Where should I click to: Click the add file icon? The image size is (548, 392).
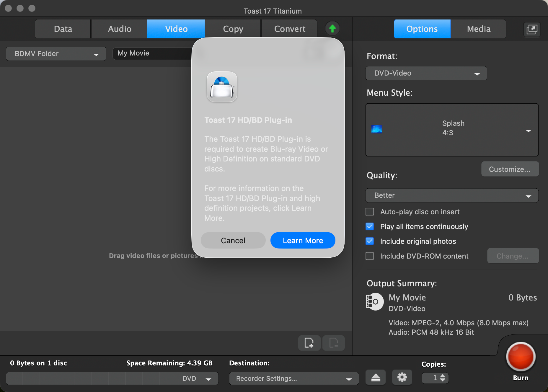tap(309, 343)
